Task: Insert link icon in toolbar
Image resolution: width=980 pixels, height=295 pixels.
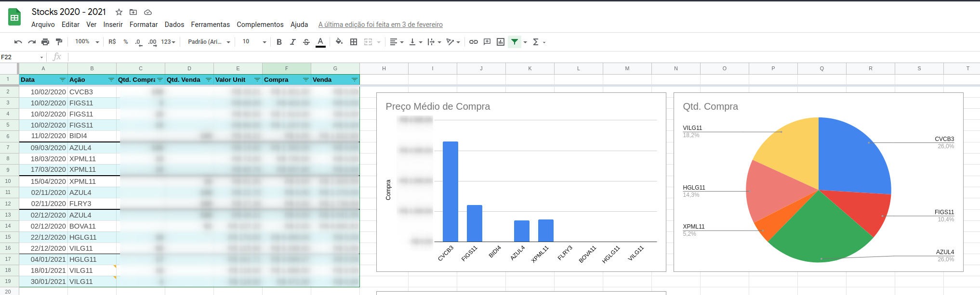Action: pos(474,42)
